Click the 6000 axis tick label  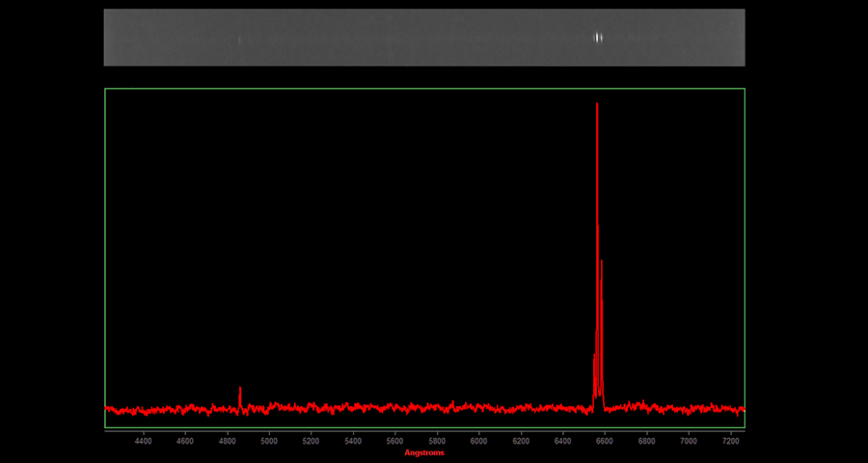pos(478,441)
